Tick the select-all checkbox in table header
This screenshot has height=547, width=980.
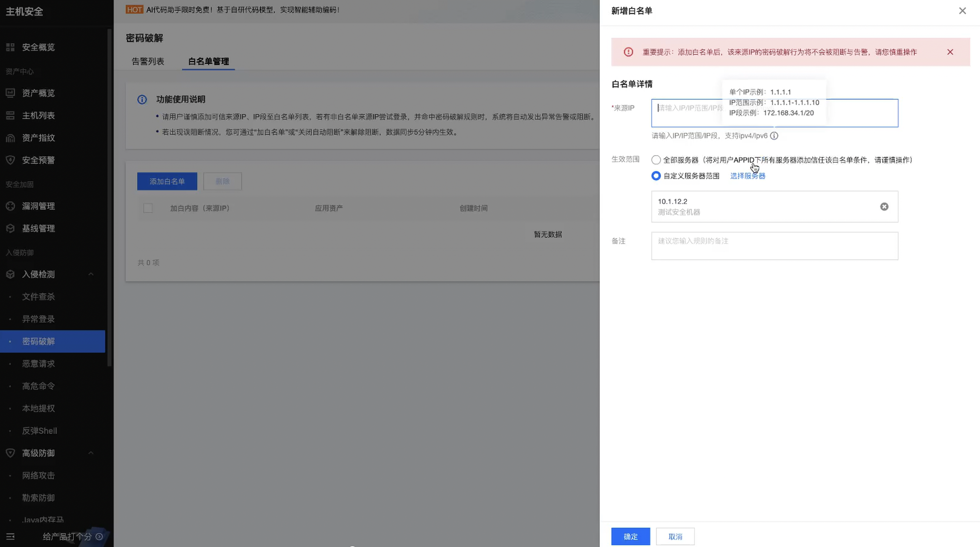click(148, 208)
